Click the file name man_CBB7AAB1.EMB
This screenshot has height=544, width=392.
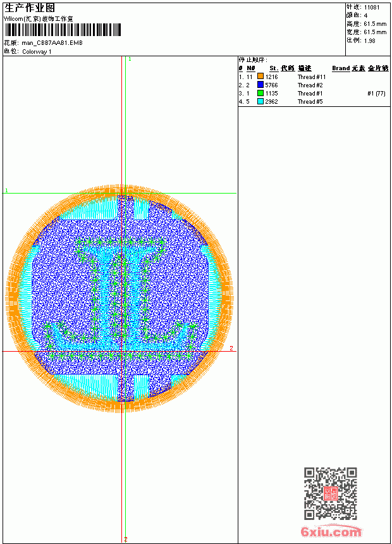(x=52, y=43)
